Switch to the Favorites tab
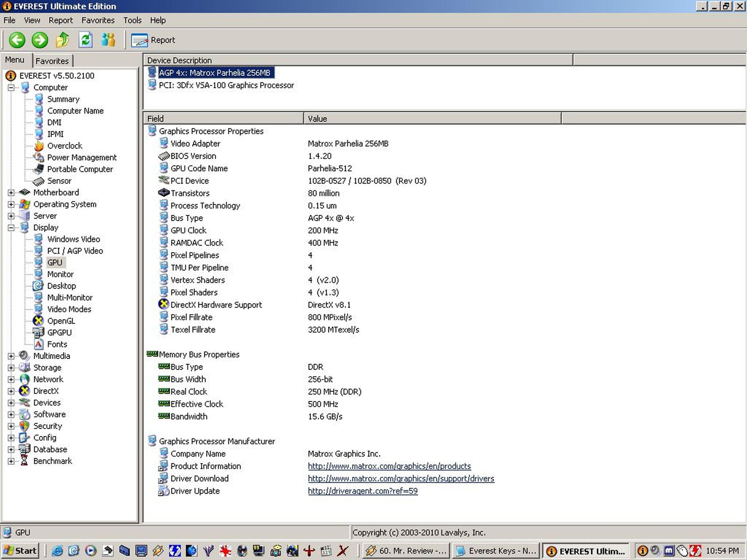 [x=52, y=61]
